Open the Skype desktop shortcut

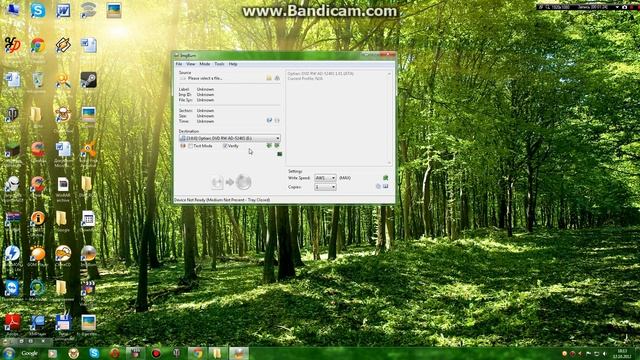pyautogui.click(x=38, y=11)
